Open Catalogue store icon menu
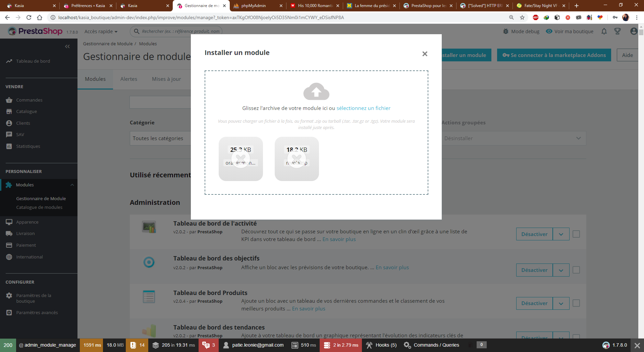The width and height of the screenshot is (644, 352). 9,111
